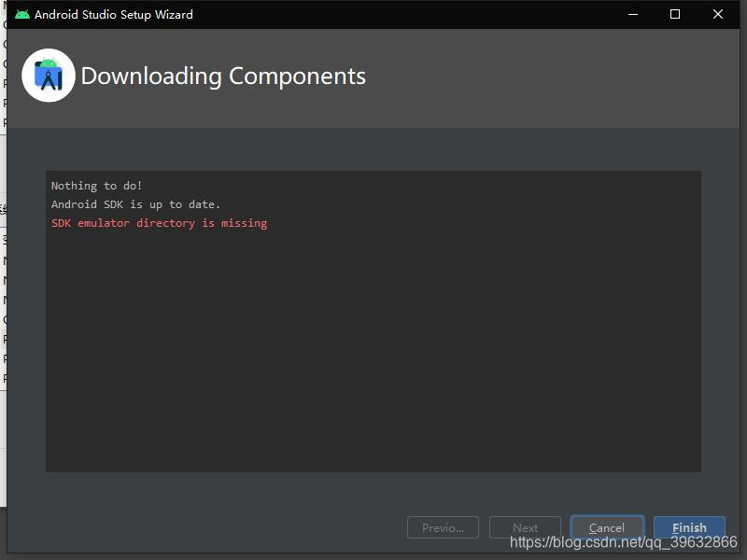
Task: Click the 'Nothing to do!' log line
Action: (97, 186)
